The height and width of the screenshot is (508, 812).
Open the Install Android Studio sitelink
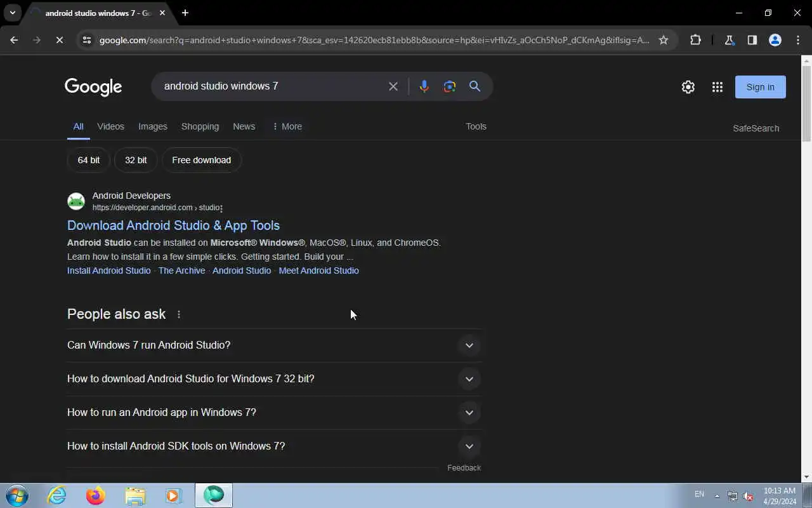point(108,271)
